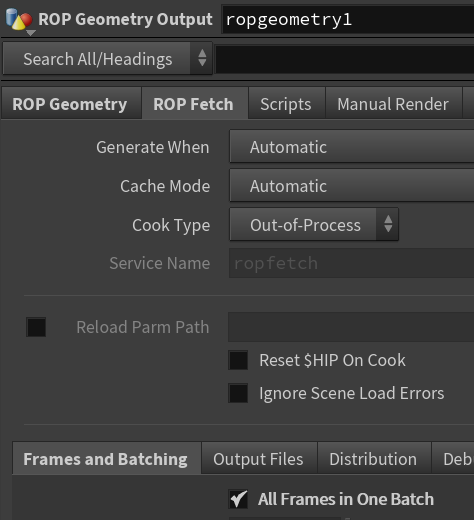This screenshot has height=520, width=474.
Task: Enable Reset $HIP On Cook
Action: pos(238,360)
